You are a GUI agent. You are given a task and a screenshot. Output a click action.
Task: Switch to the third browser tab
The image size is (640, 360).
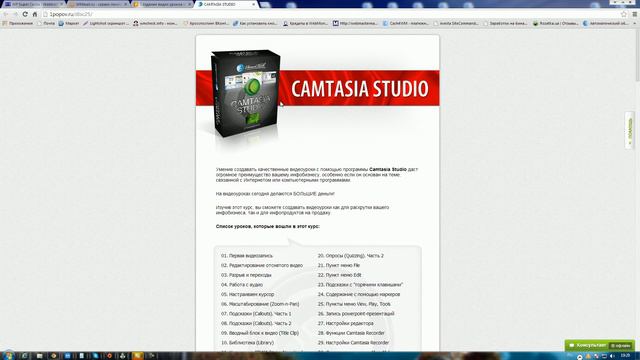point(162,4)
